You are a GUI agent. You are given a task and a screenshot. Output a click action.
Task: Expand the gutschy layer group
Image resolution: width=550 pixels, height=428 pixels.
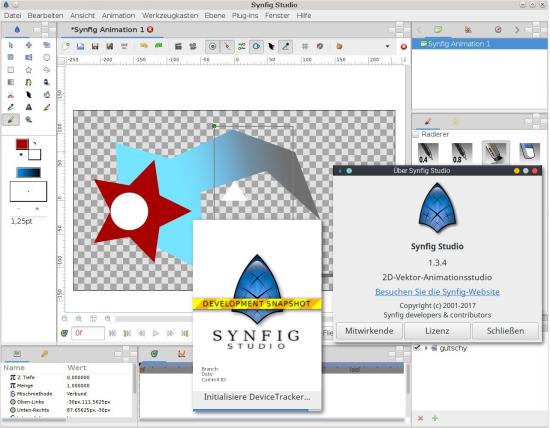[x=426, y=348]
